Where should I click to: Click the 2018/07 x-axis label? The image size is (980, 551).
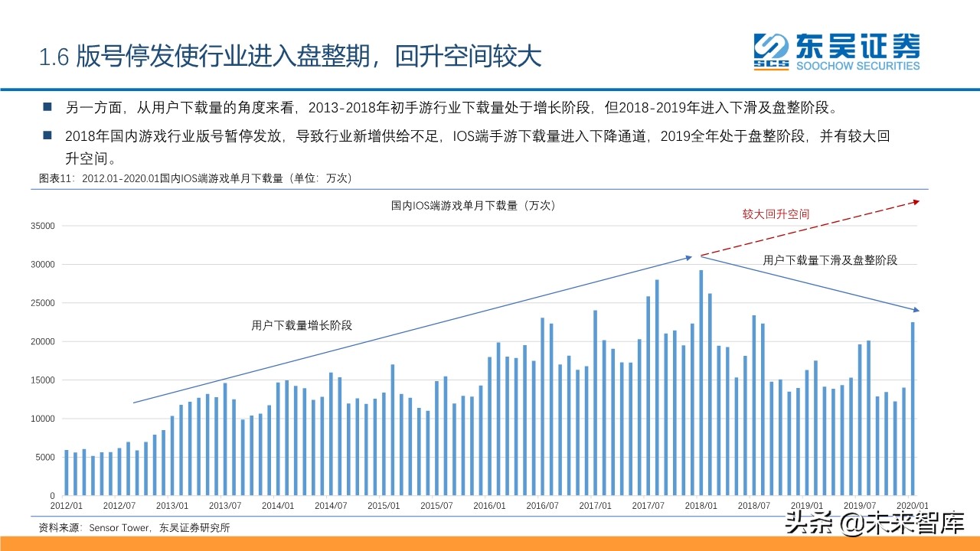[753, 506]
